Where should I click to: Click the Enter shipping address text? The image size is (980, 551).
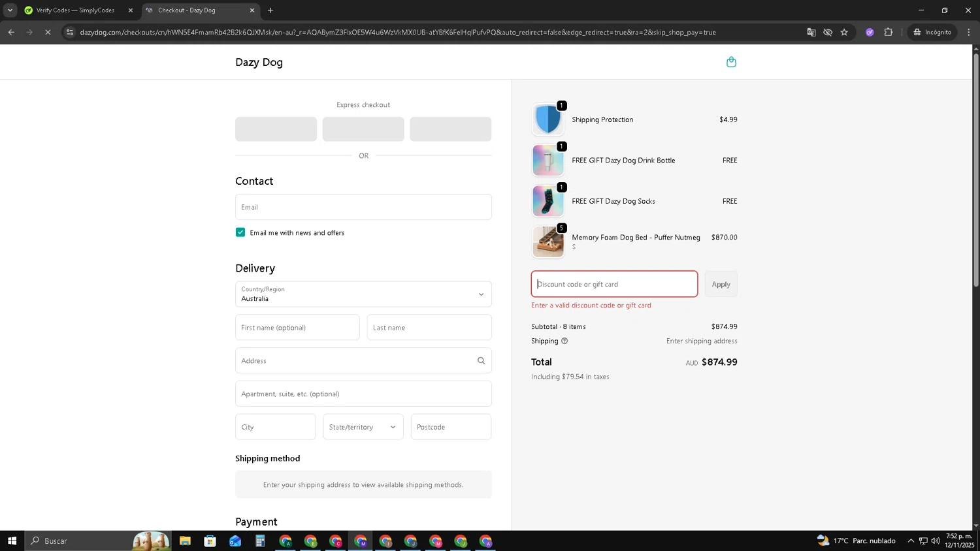click(x=702, y=341)
